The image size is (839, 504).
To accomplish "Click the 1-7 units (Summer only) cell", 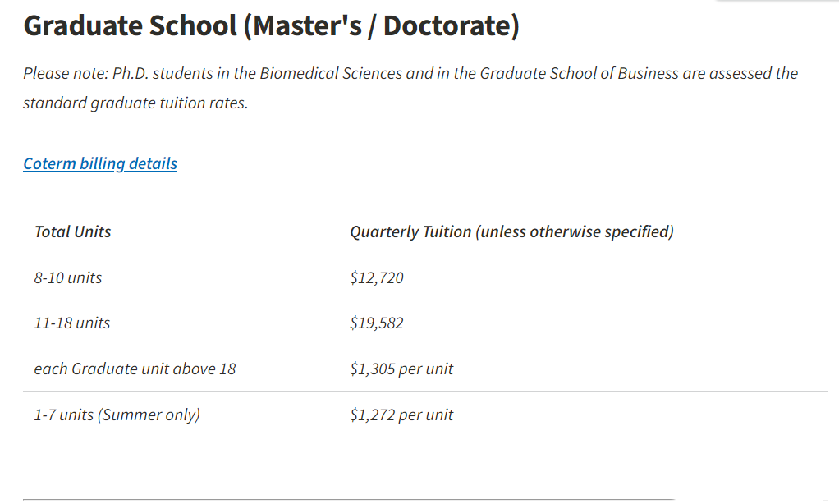I will (117, 415).
